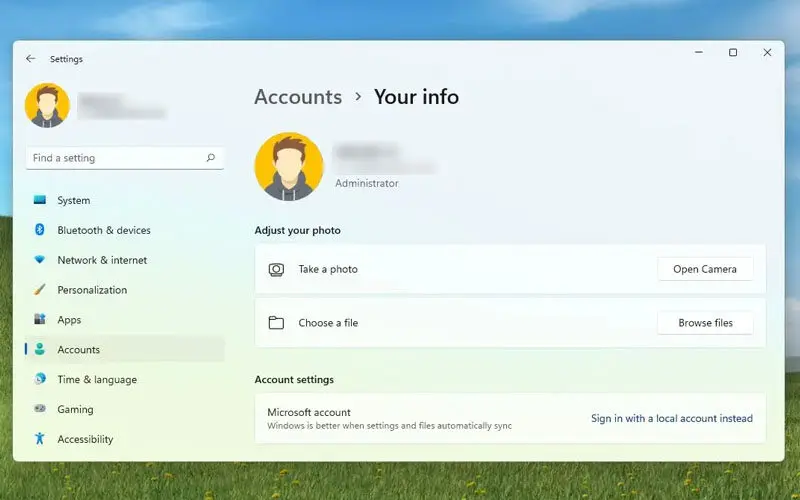
Task: Click the Accessibility figure icon
Action: click(40, 439)
